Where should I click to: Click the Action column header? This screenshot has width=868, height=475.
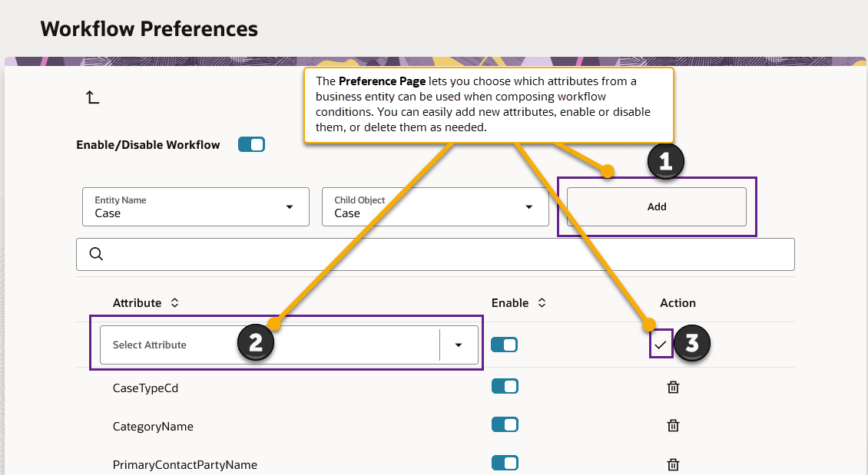coord(678,302)
